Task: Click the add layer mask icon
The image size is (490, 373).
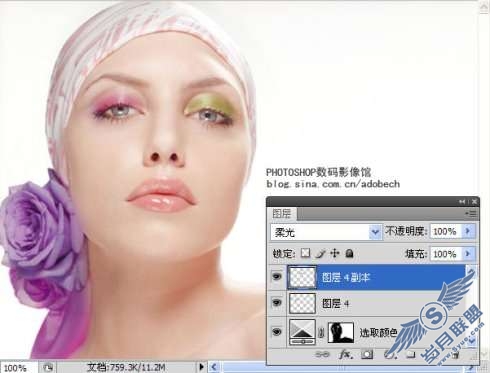Action: click(x=367, y=355)
